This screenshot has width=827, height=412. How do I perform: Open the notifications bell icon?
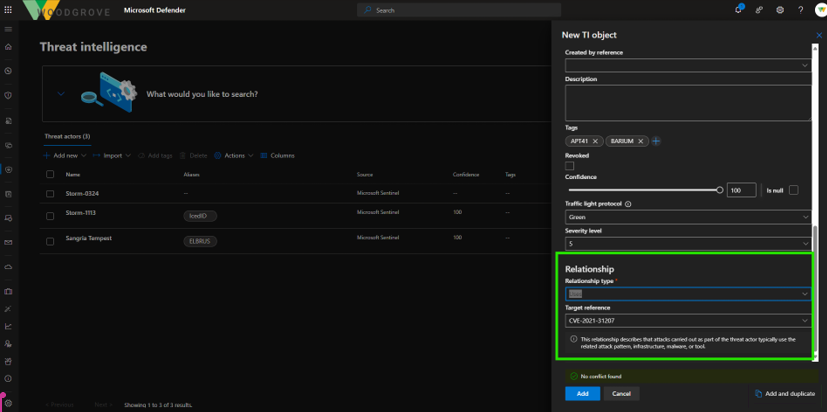(x=739, y=10)
